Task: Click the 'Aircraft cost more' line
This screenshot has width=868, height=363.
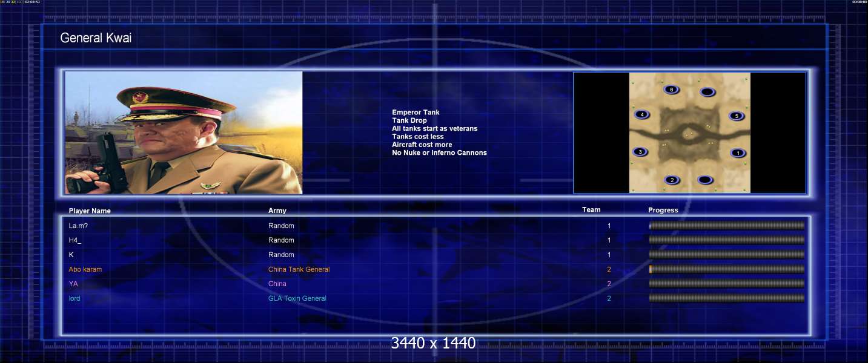Action: 422,145
